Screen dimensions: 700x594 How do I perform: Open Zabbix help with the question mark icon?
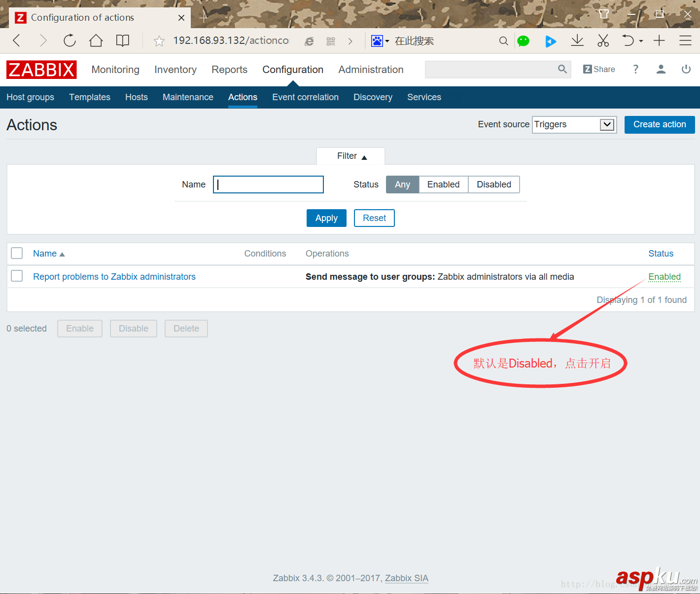(x=635, y=69)
